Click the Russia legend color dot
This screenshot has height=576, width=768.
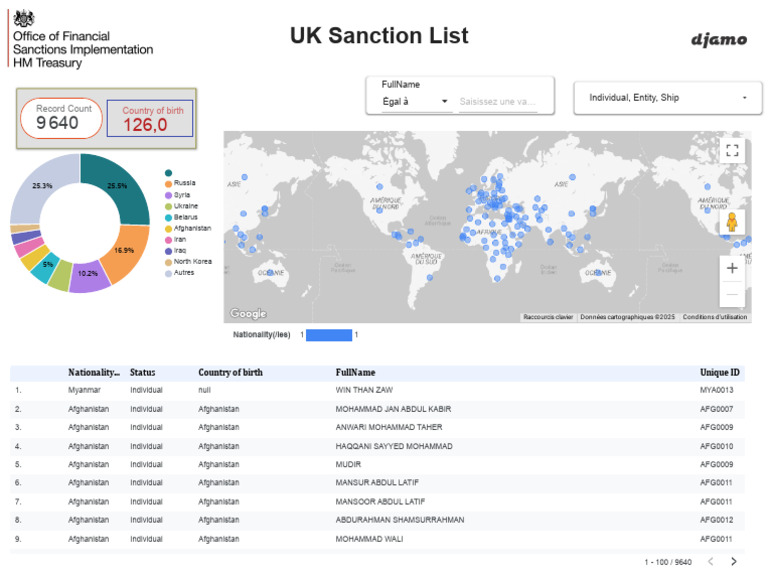pos(168,184)
